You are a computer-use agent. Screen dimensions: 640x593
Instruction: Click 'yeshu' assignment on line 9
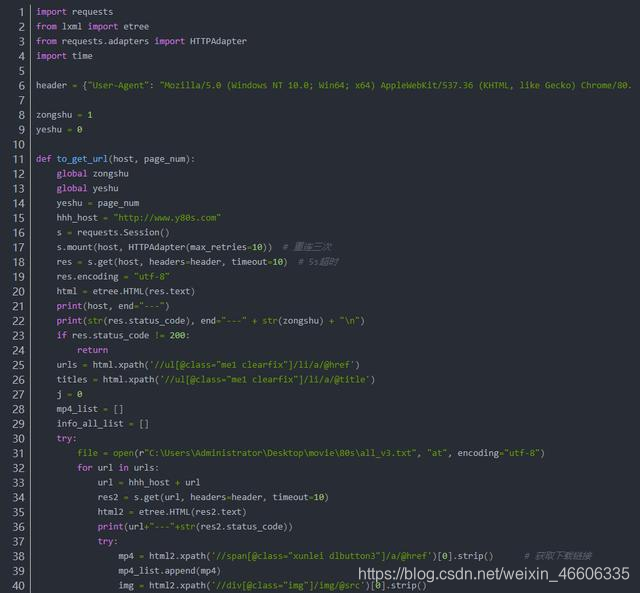coord(59,130)
